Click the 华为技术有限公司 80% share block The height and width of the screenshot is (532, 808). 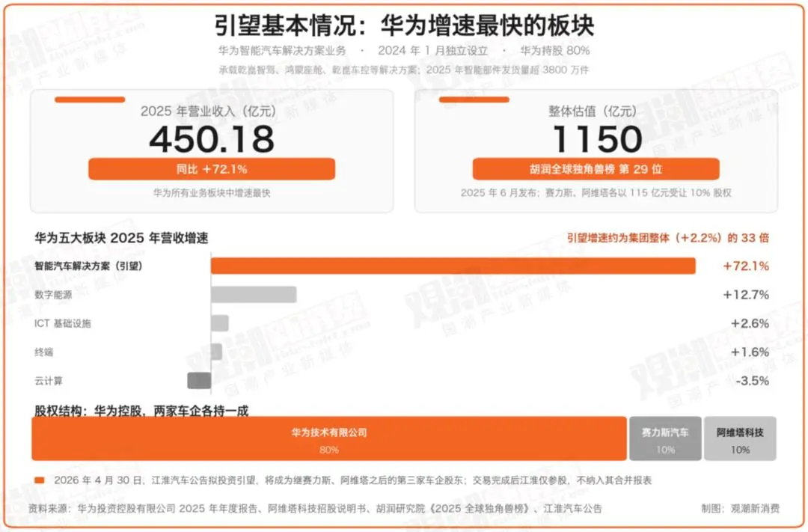pos(329,438)
